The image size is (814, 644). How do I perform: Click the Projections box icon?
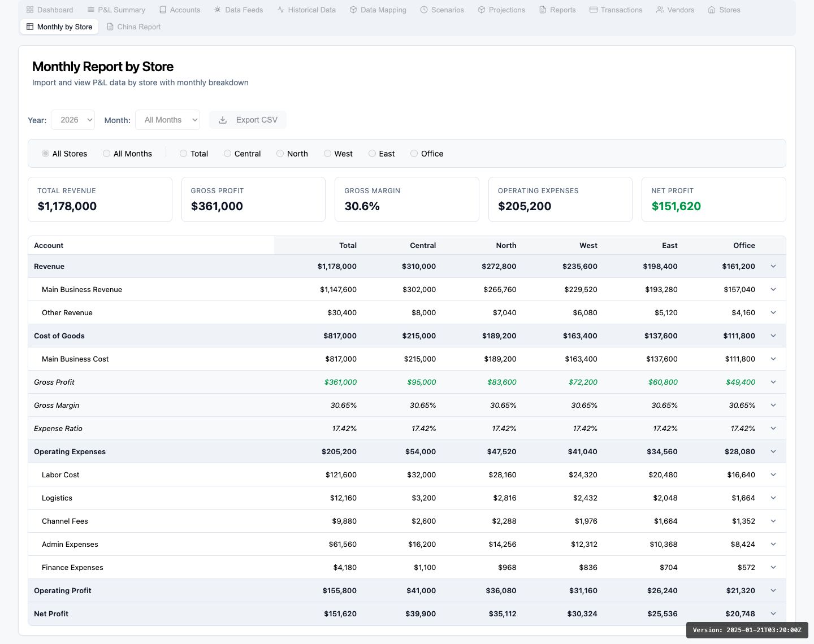482,10
